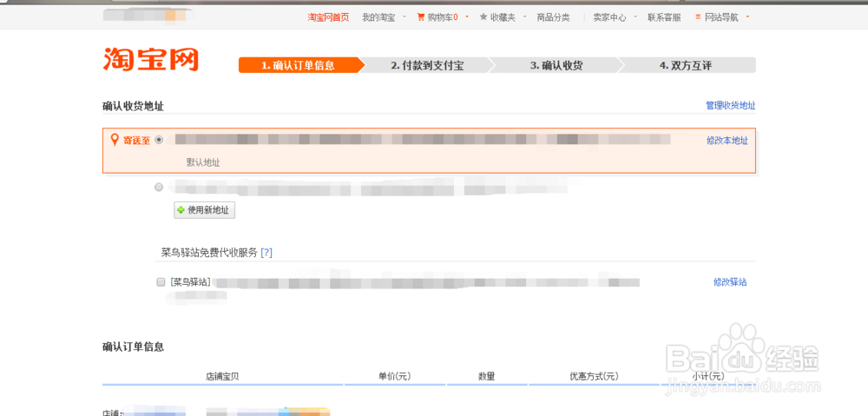
Task: Click 修改本地址 link
Action: coord(727,141)
